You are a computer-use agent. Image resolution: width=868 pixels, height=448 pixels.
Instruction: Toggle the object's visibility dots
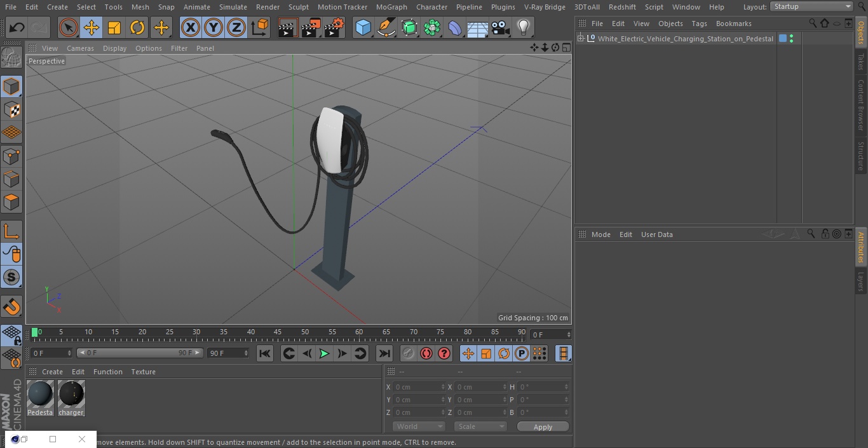(791, 39)
